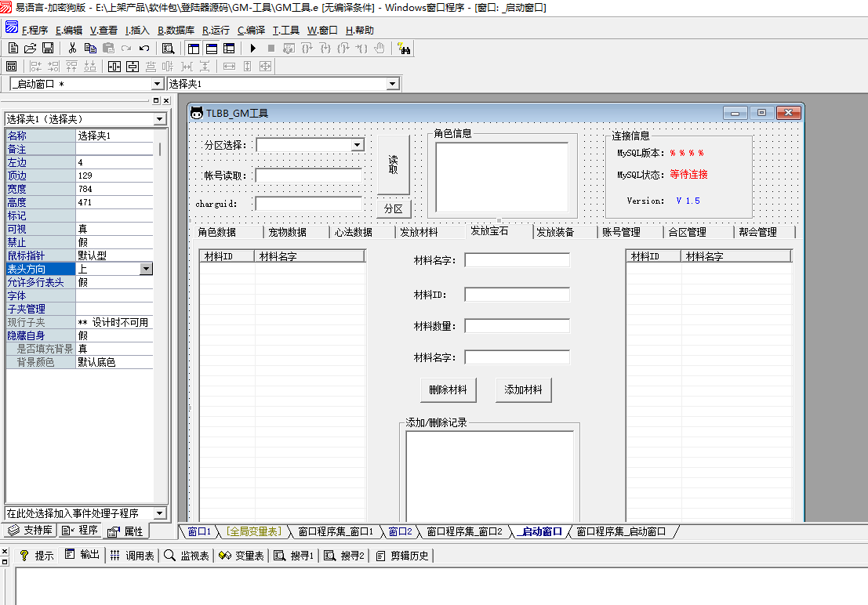This screenshot has height=605, width=868.
Task: Open the R.运行 menu
Action: tap(216, 31)
